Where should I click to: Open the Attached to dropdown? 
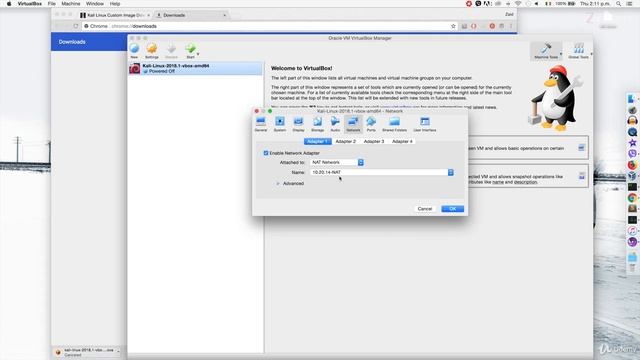coord(337,162)
